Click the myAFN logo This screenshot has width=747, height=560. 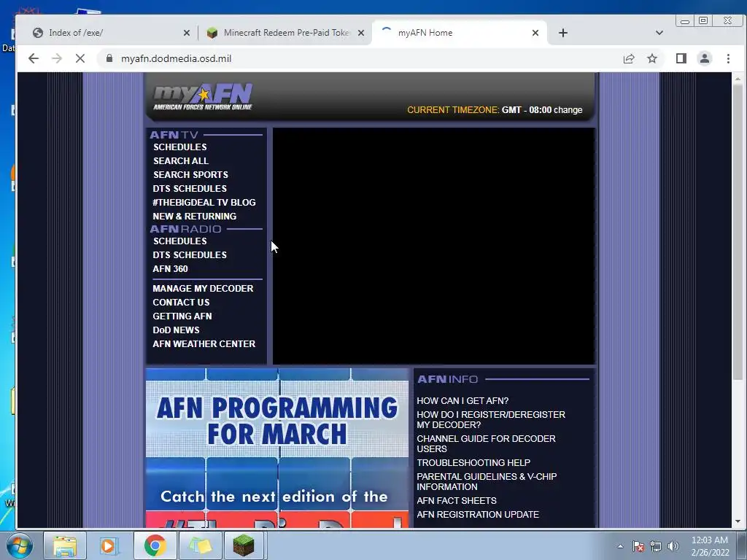[203, 97]
